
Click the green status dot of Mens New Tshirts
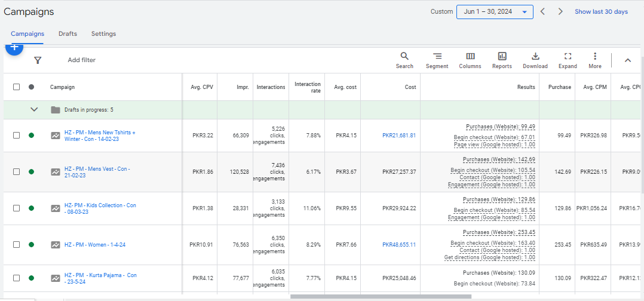tap(31, 136)
